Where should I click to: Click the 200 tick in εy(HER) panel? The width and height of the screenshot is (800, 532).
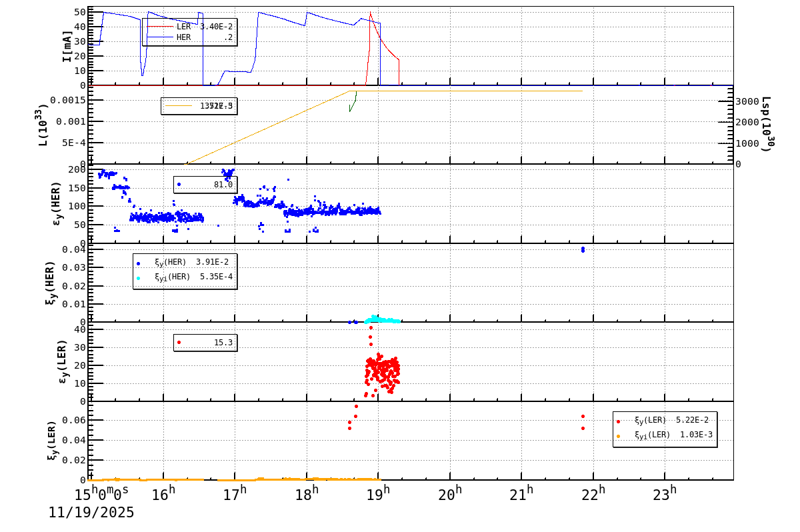pos(77,169)
